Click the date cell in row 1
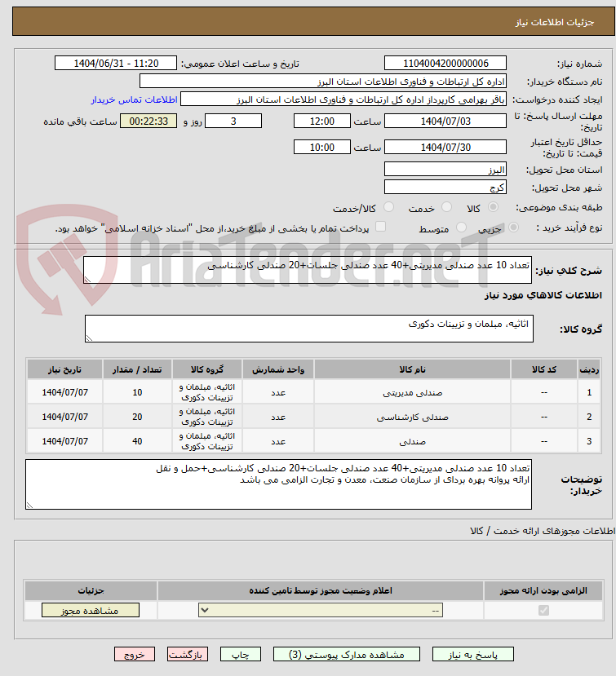 coord(64,392)
